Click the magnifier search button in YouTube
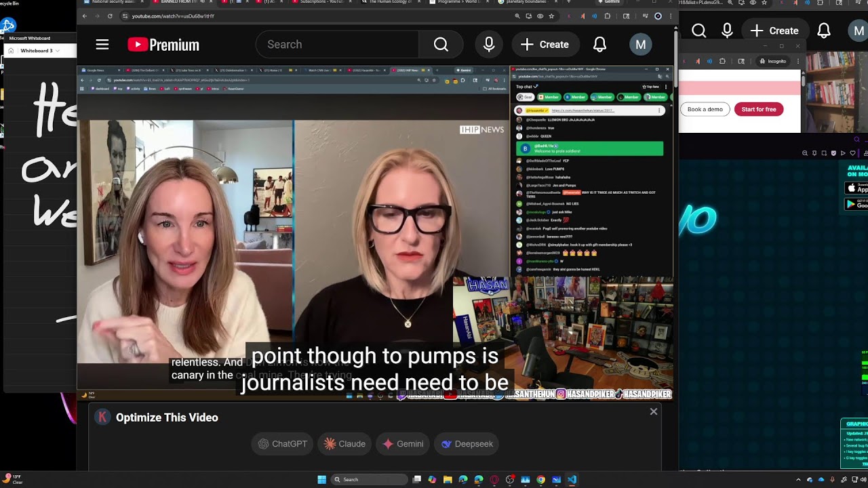This screenshot has height=488, width=868. pos(441,45)
